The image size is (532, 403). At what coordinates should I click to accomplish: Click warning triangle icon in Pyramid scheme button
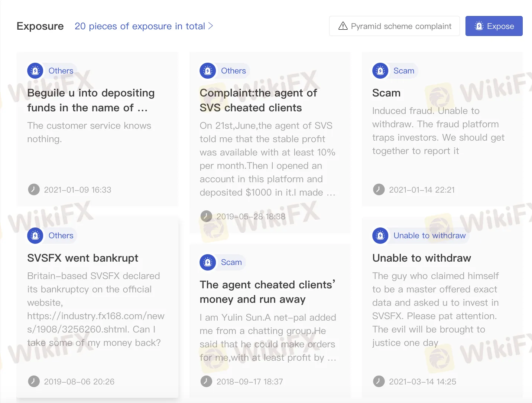343,26
